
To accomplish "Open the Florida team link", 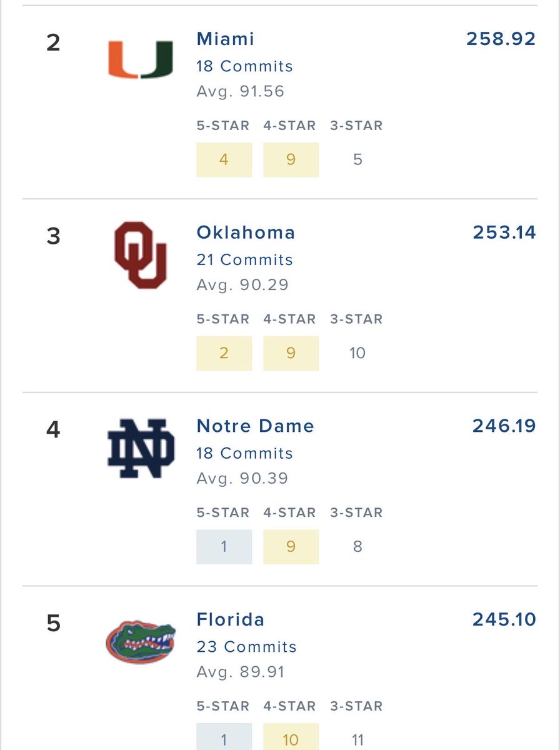I will 231,620.
